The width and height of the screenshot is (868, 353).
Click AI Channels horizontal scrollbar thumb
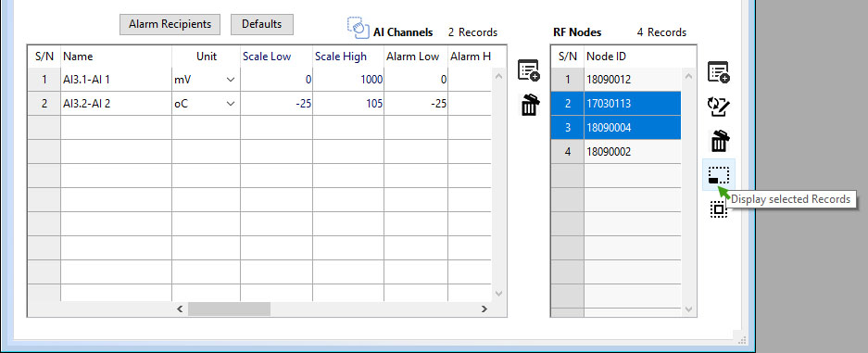pos(229,309)
